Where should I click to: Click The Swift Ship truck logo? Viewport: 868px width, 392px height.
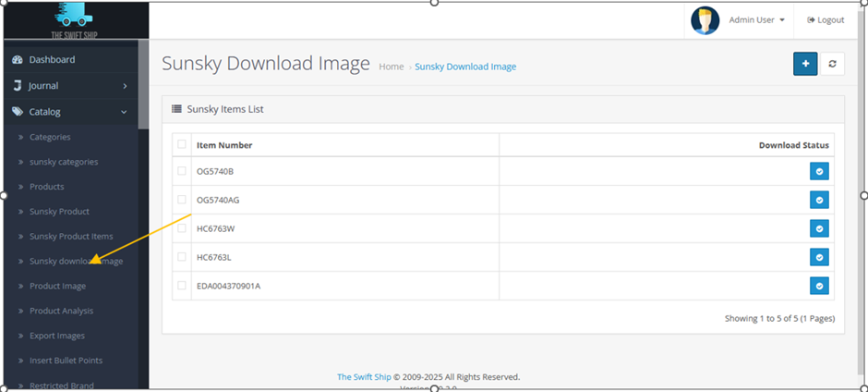(x=77, y=20)
